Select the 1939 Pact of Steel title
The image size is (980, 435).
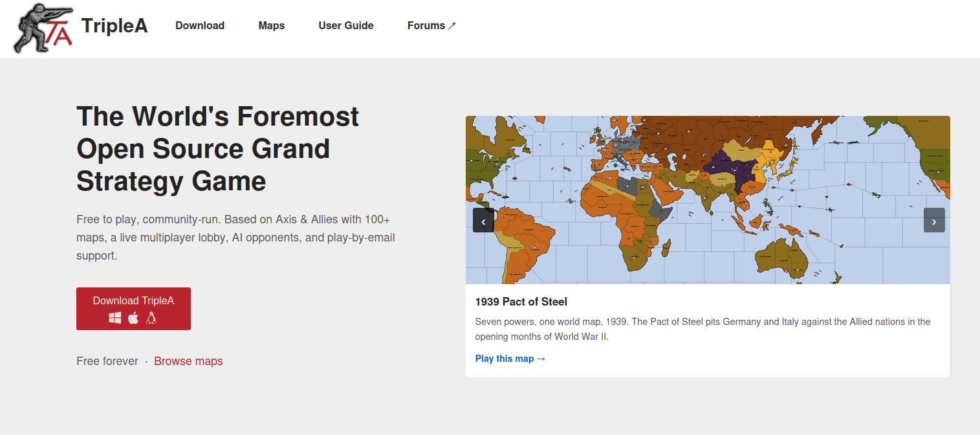point(521,302)
